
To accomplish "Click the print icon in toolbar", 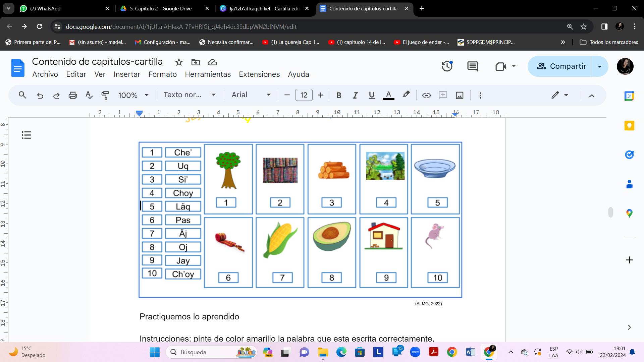I will coord(73,95).
